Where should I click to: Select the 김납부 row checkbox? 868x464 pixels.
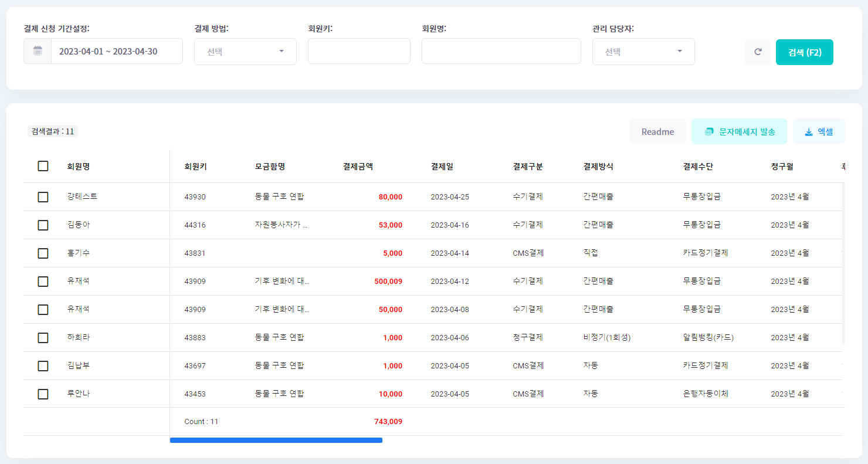click(43, 366)
